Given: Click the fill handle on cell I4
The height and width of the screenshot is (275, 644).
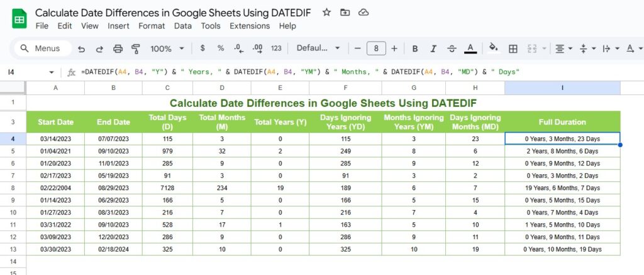Looking at the screenshot, I should (619, 144).
